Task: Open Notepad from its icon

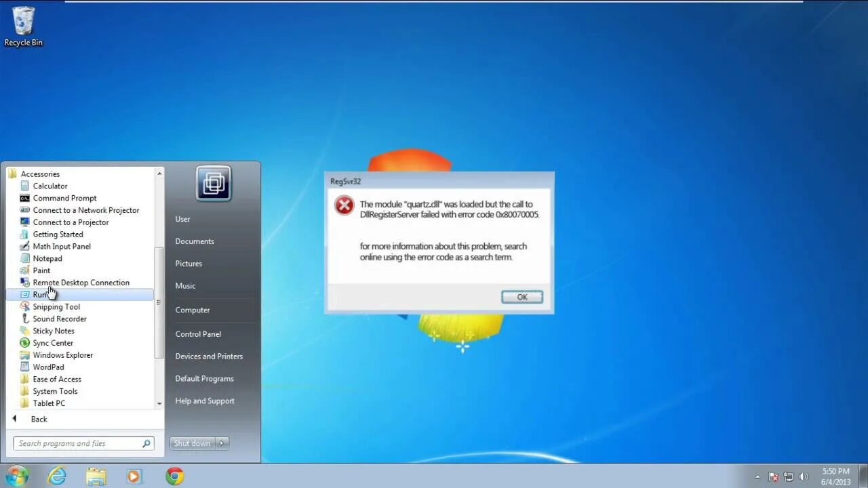Action: coord(25,258)
